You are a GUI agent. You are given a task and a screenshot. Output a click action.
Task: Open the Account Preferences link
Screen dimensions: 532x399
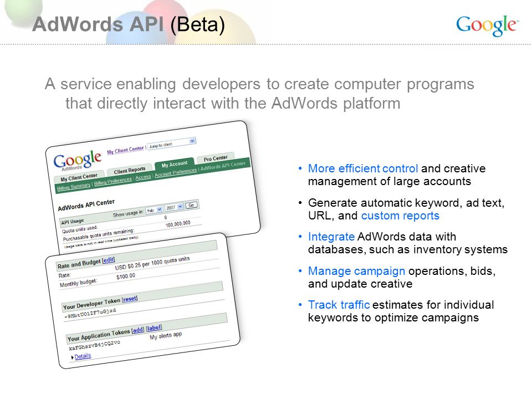(x=176, y=172)
